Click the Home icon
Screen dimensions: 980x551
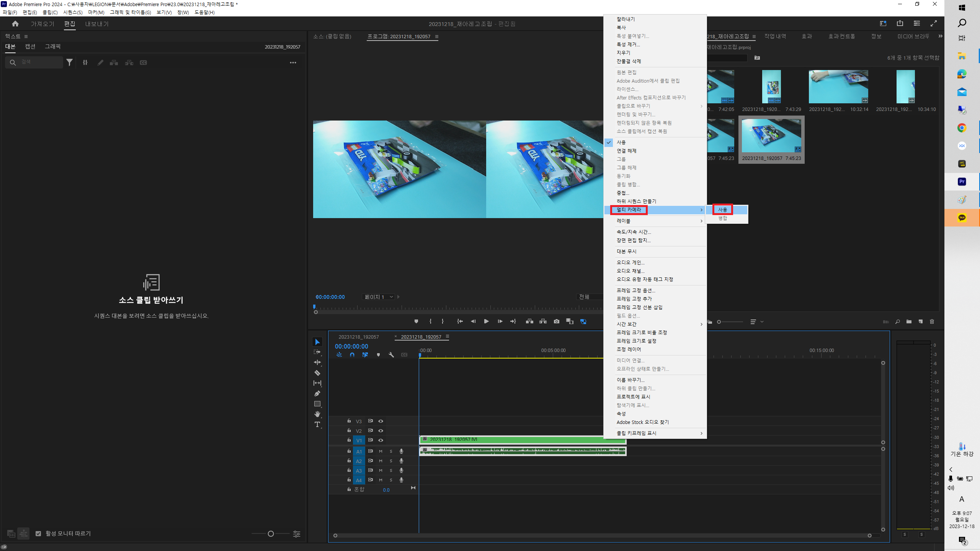(15, 24)
